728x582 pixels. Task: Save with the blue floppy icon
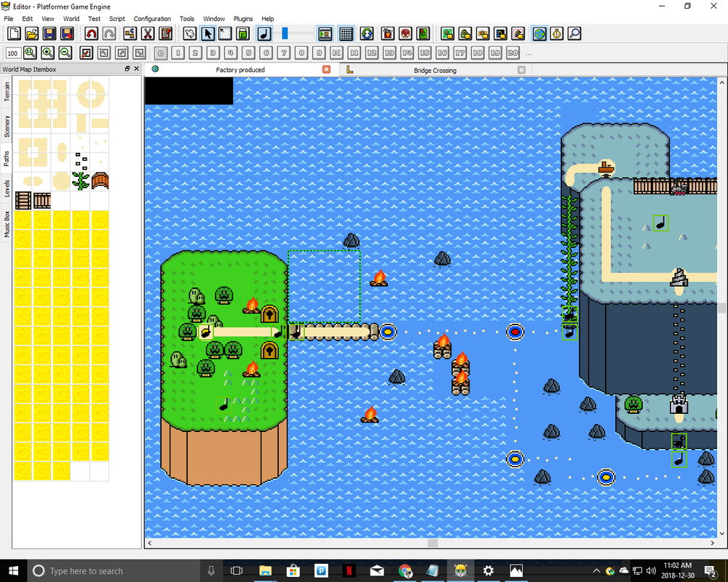coord(50,33)
